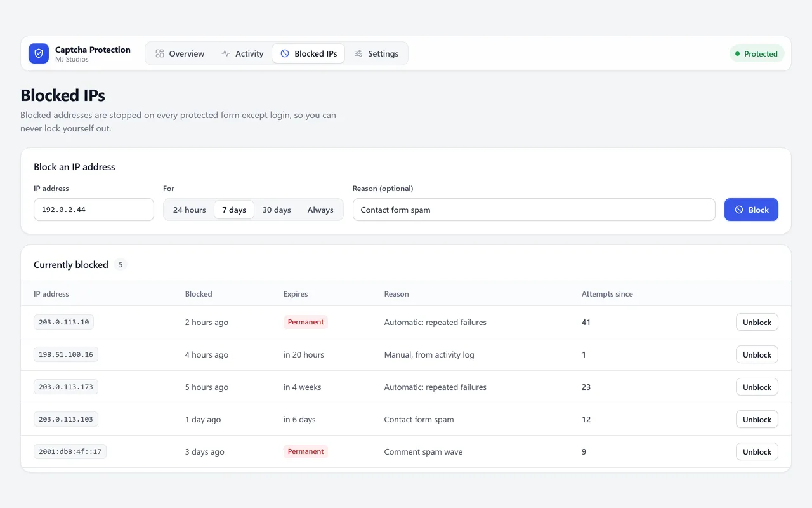812x508 pixels.
Task: Go to the Settings tab
Action: point(376,53)
